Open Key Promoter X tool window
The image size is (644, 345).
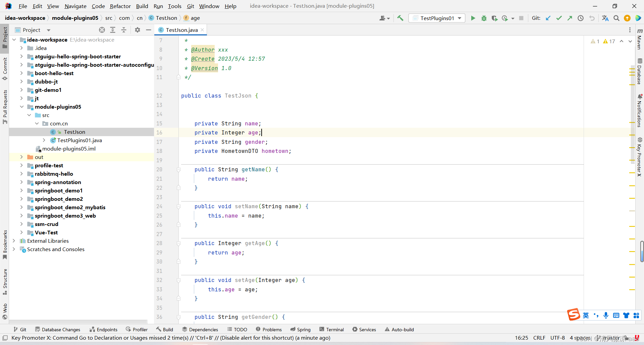(640, 157)
